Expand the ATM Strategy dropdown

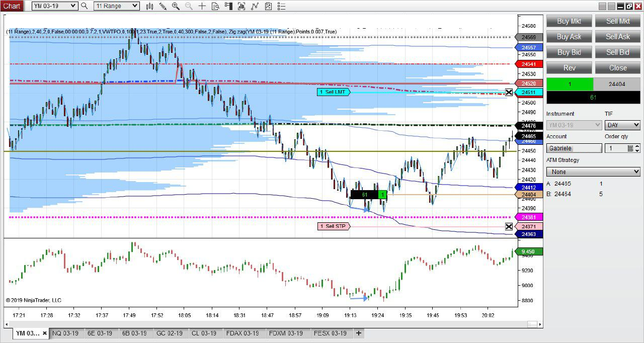point(593,171)
